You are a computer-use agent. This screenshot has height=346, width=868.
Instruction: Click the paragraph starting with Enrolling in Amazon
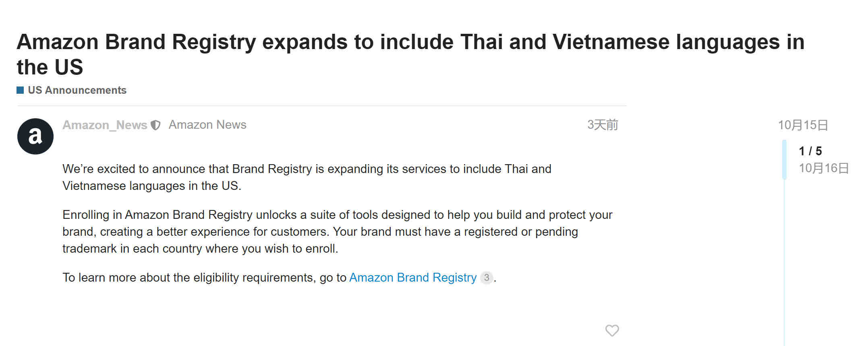point(338,232)
